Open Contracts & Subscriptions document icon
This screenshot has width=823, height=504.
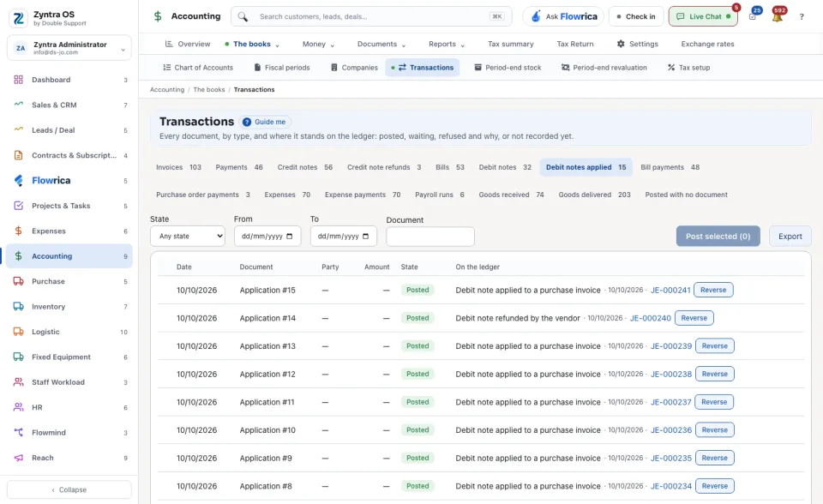(x=18, y=155)
